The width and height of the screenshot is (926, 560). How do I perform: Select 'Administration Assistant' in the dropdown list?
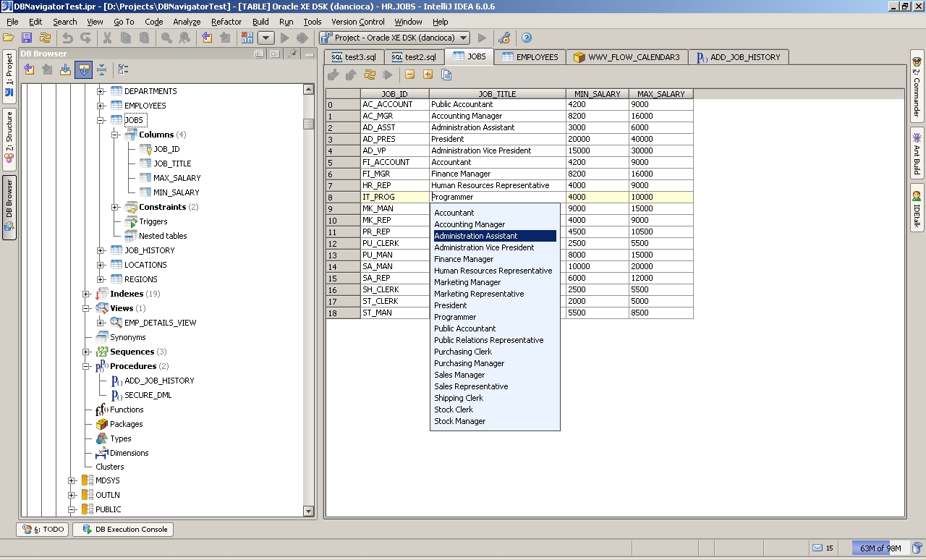point(495,236)
